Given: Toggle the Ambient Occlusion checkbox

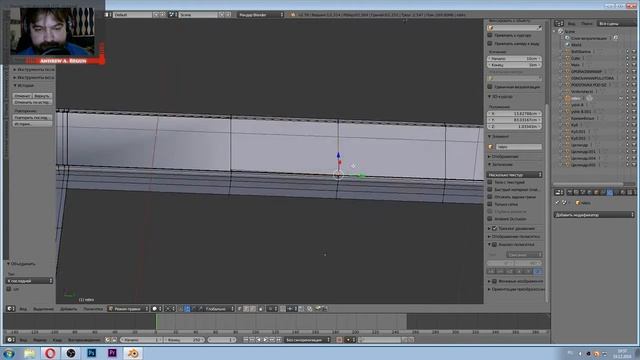Looking at the screenshot, I should click(490, 219).
